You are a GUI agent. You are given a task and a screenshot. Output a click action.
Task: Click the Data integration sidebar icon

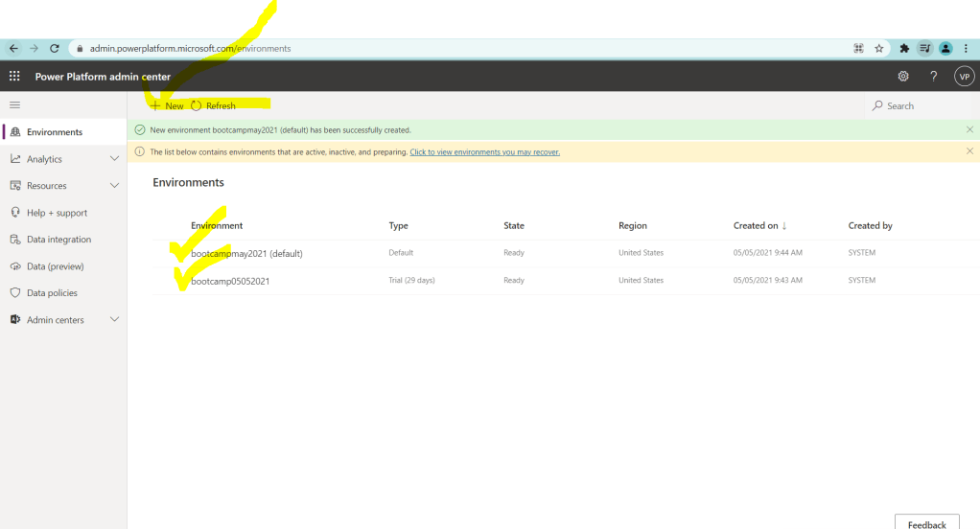(15, 240)
